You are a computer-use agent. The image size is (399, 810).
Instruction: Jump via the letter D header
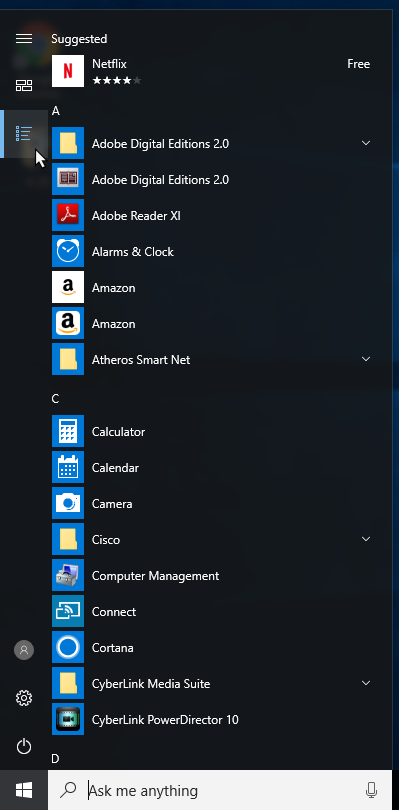pyautogui.click(x=56, y=758)
